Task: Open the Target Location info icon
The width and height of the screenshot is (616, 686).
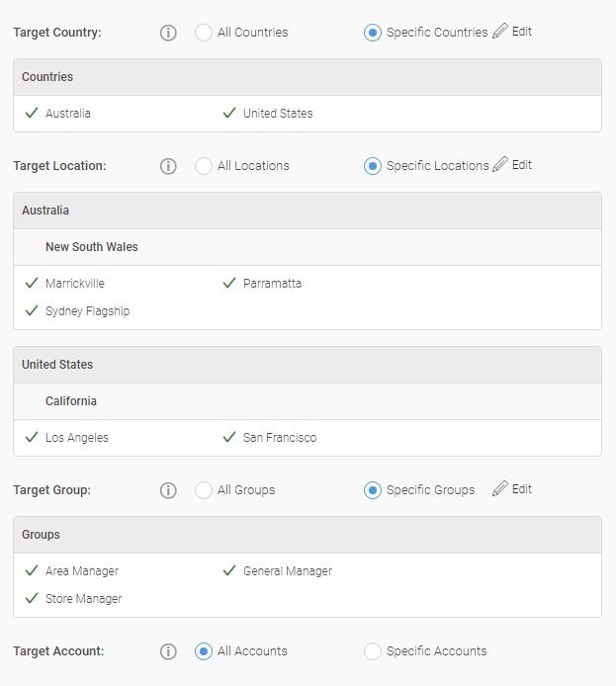Action: point(168,166)
